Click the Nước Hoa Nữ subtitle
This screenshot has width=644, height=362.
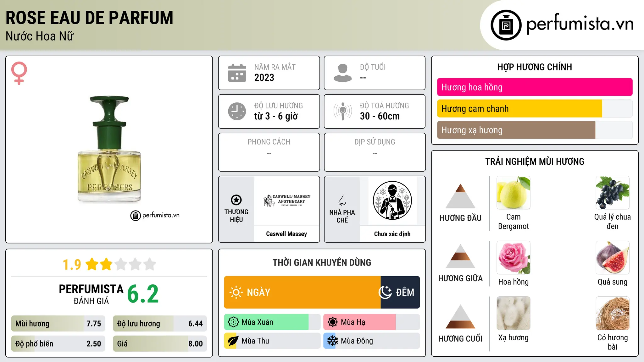point(40,36)
